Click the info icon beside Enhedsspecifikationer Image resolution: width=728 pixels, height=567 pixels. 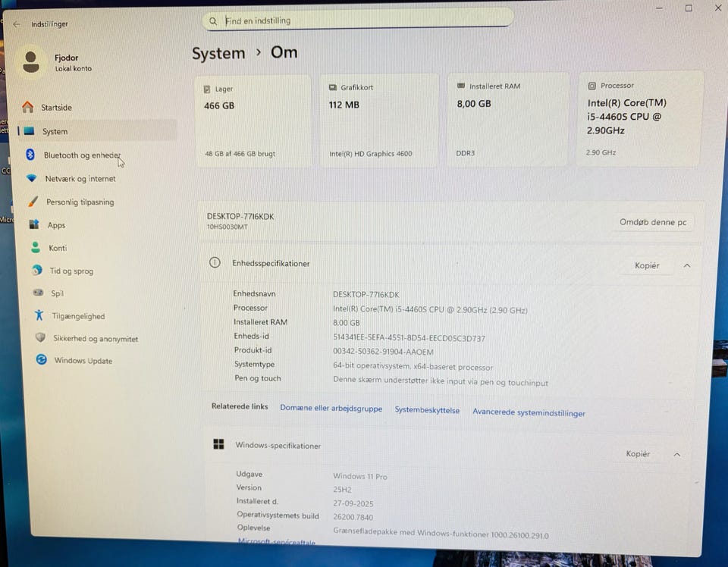click(x=215, y=262)
